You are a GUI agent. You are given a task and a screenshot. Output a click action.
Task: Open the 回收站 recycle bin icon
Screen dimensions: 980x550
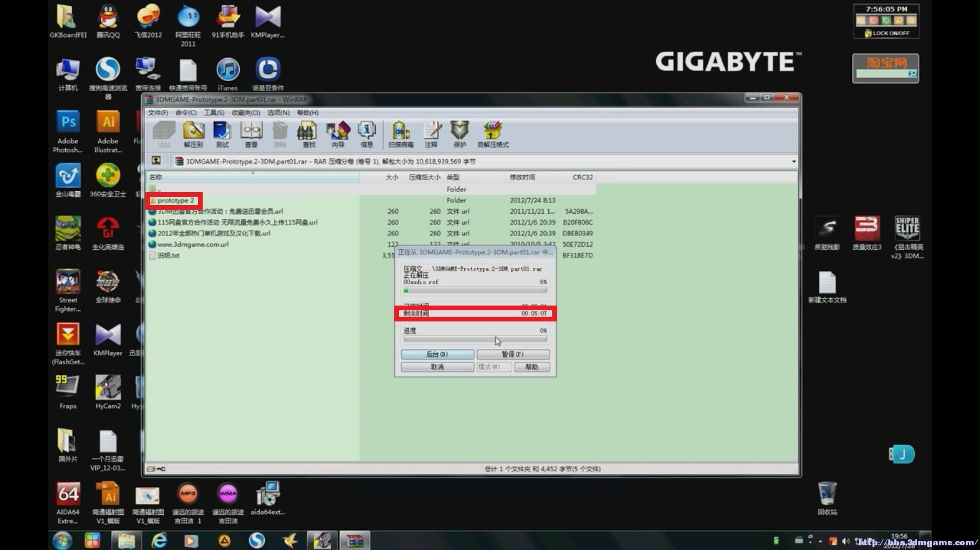[x=827, y=498]
